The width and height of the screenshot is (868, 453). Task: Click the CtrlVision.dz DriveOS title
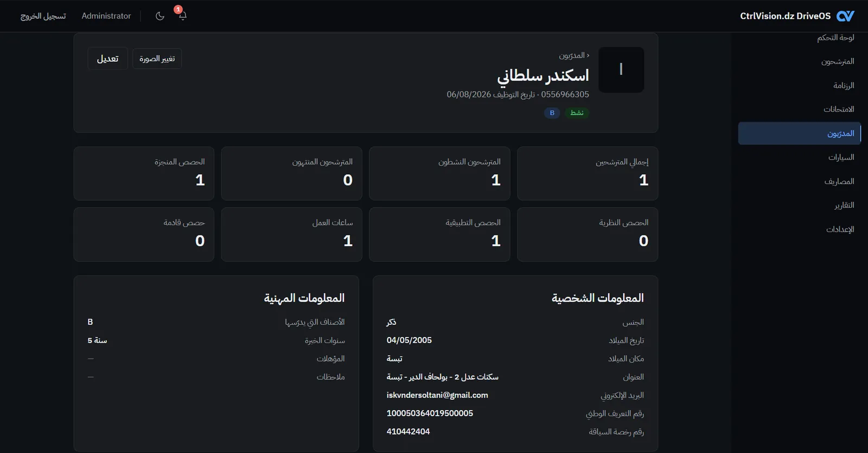pos(785,16)
